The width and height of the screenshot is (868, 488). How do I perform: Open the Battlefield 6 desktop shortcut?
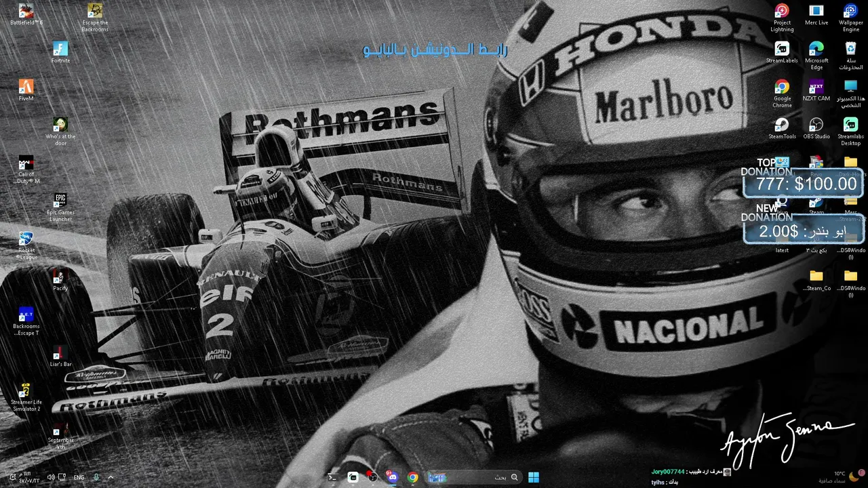pos(26,15)
